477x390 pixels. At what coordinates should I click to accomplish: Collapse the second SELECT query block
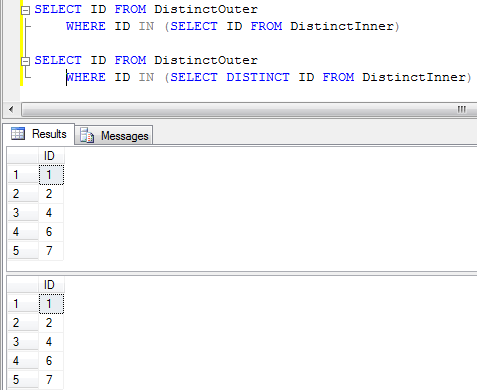[x=25, y=61]
